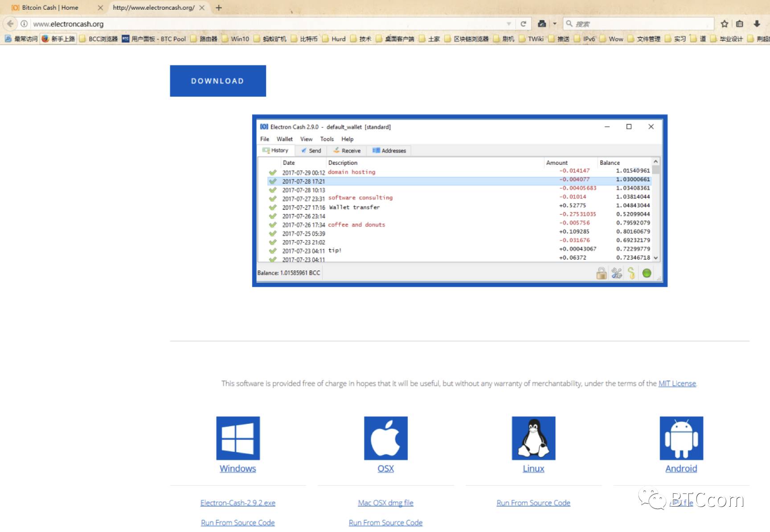770x532 pixels.
Task: Click Run From Source Code under Linux
Action: pos(533,503)
